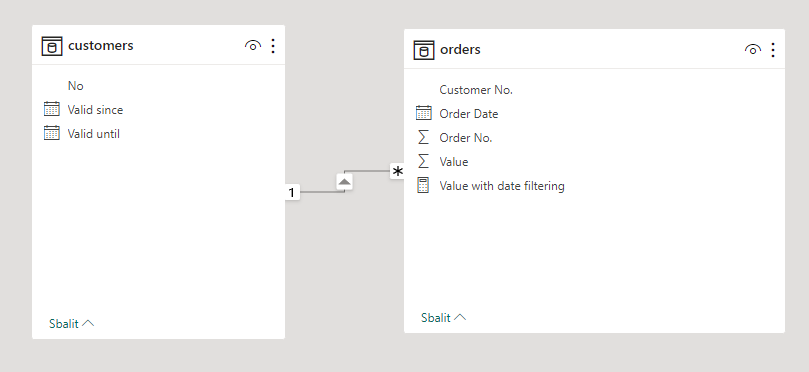809x372 pixels.
Task: Click the calendar icon beside Order Date
Action: (424, 113)
